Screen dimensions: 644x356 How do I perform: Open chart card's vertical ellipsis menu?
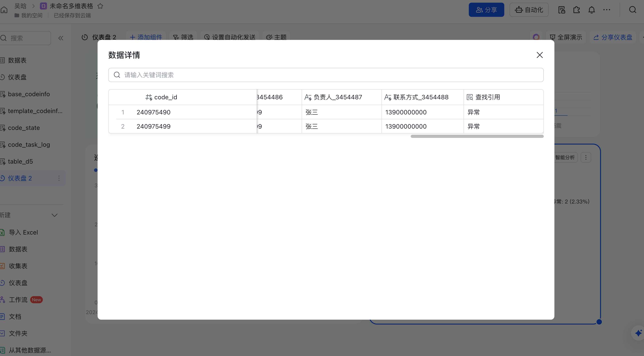[586, 157]
